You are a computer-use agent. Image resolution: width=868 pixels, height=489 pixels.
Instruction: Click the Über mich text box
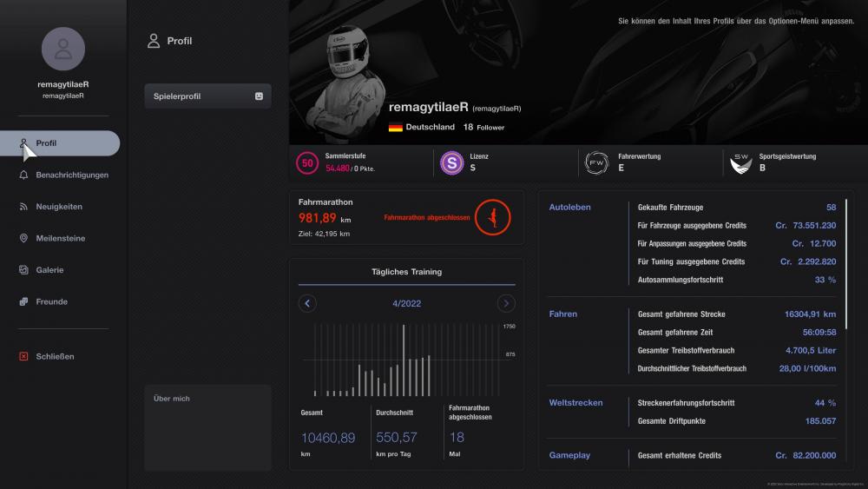pos(207,427)
